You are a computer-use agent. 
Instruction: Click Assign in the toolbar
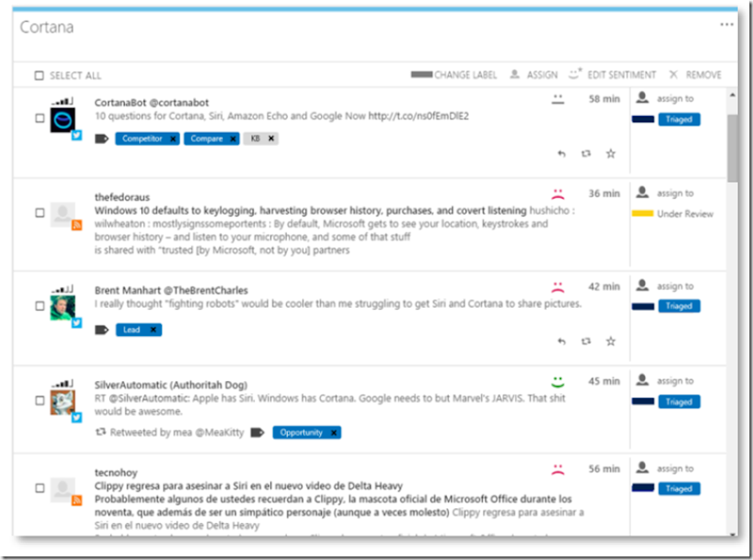click(534, 75)
